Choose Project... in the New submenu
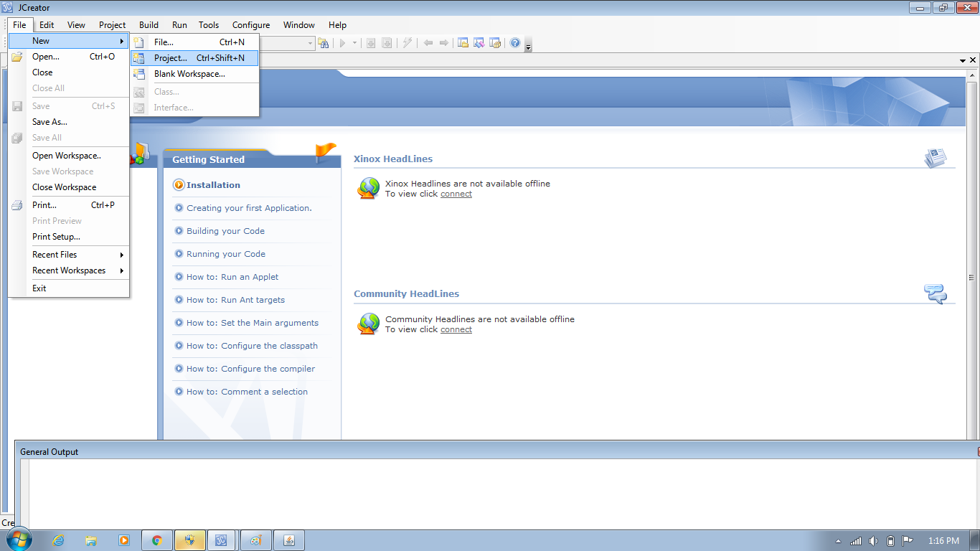The height and width of the screenshot is (551, 980). tap(194, 58)
